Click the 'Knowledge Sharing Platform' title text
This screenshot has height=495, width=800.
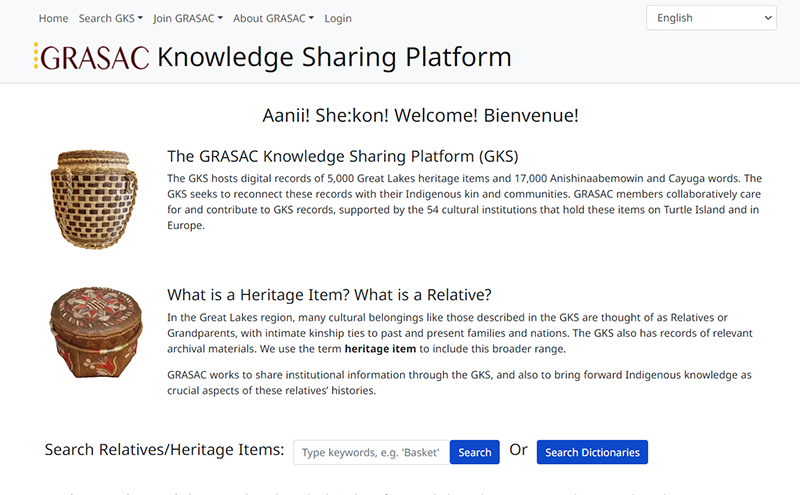click(x=334, y=57)
